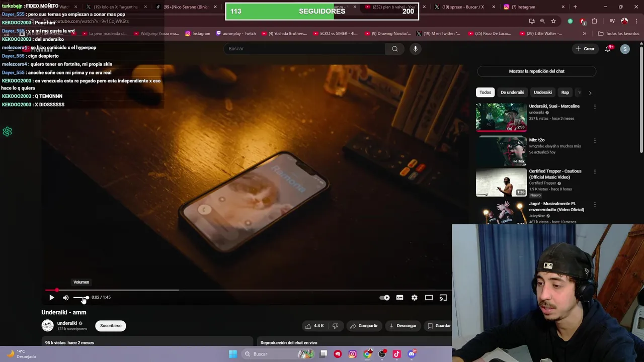Open the Mix: t2o thumbnail
This screenshot has height=362, width=644.
(x=501, y=151)
